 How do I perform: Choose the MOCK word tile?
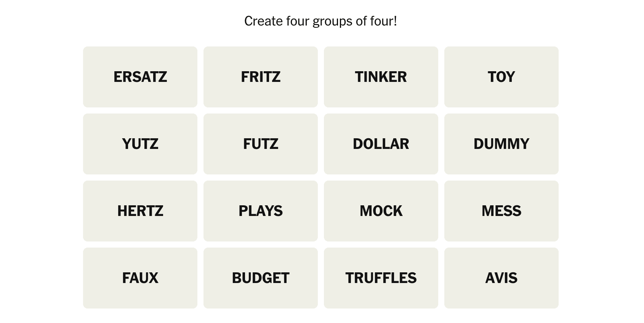[x=381, y=211]
